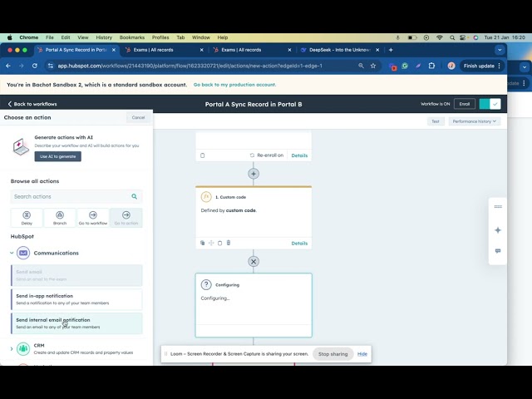
Task: Click the X connector below Custom code
Action: point(254,262)
